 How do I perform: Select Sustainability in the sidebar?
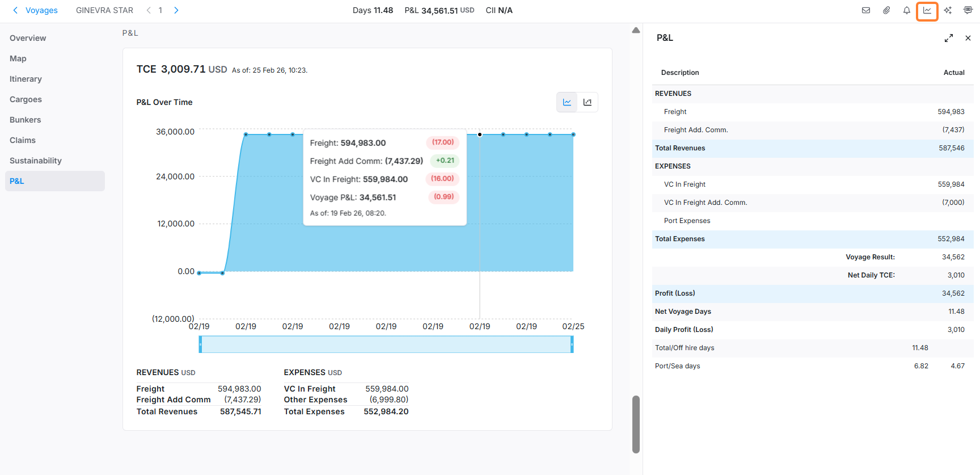tap(36, 161)
